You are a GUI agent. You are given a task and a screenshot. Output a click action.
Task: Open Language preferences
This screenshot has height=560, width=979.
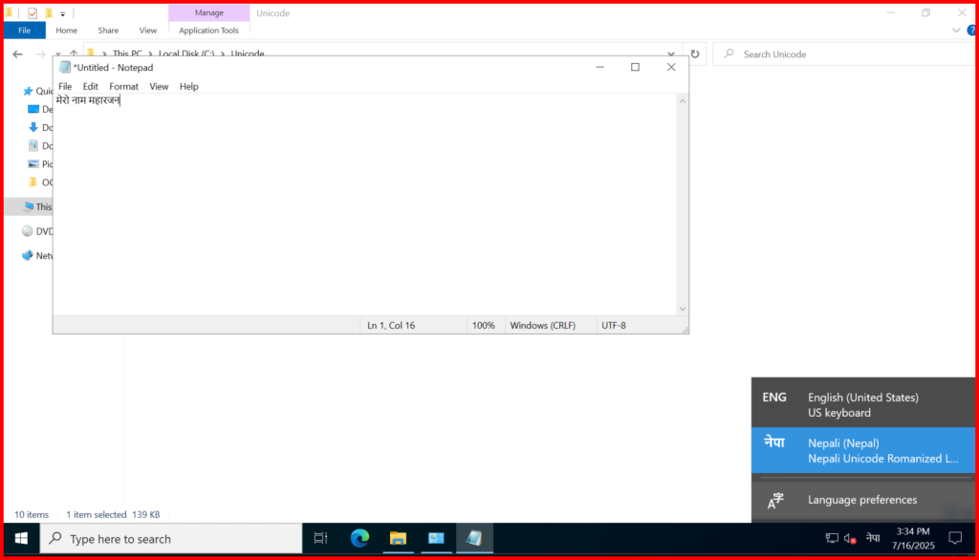tap(863, 500)
